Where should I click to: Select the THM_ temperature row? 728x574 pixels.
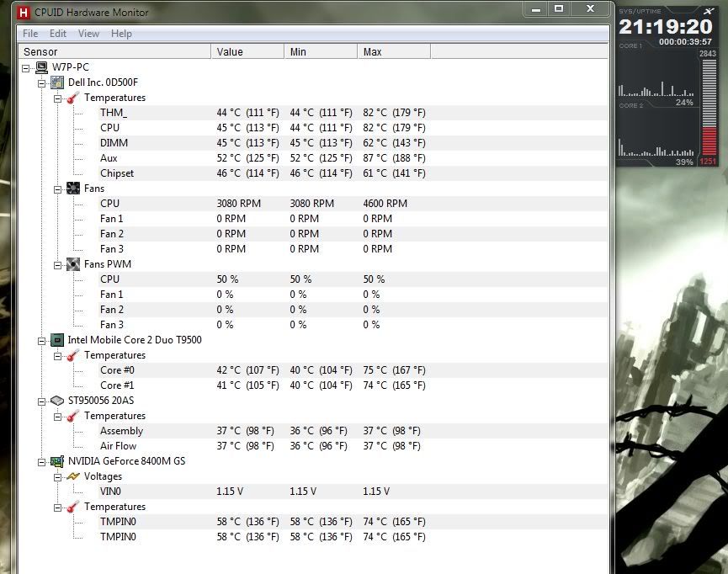coord(353,113)
